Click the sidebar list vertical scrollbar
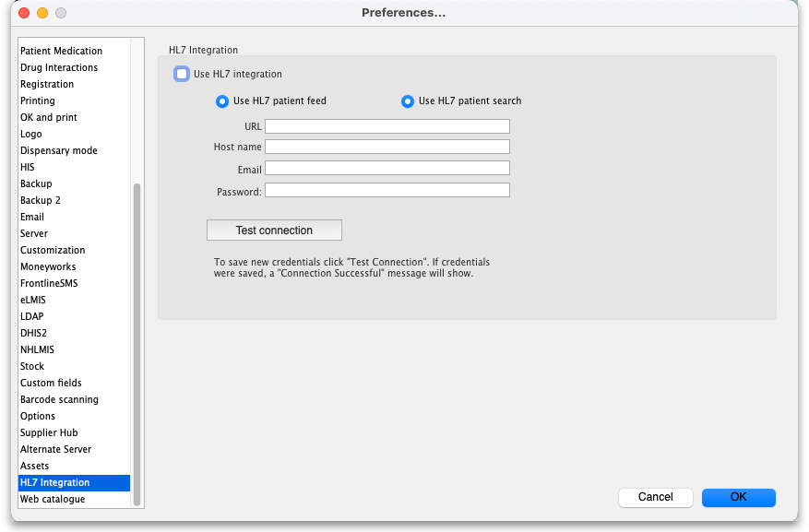Screen dimensions: 809x532 pyautogui.click(x=137, y=343)
